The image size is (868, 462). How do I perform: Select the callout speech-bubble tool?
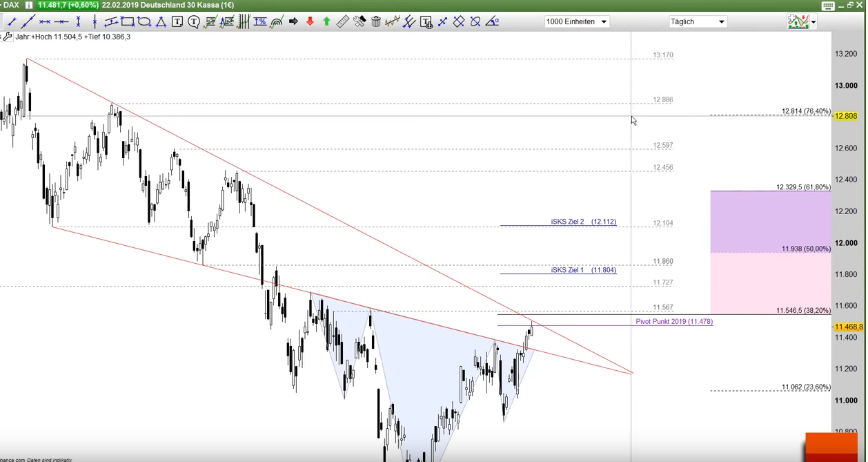click(194, 21)
